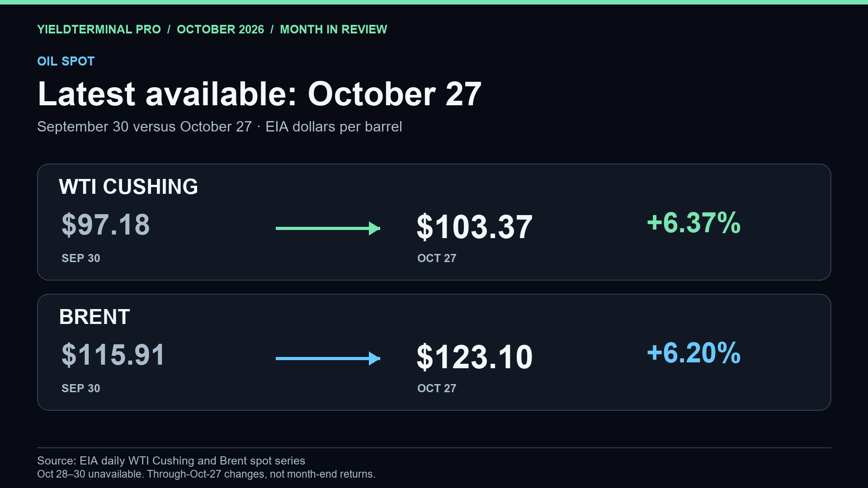Click the +6.37% WTI change
Screen dimensions: 868x488
tap(694, 222)
